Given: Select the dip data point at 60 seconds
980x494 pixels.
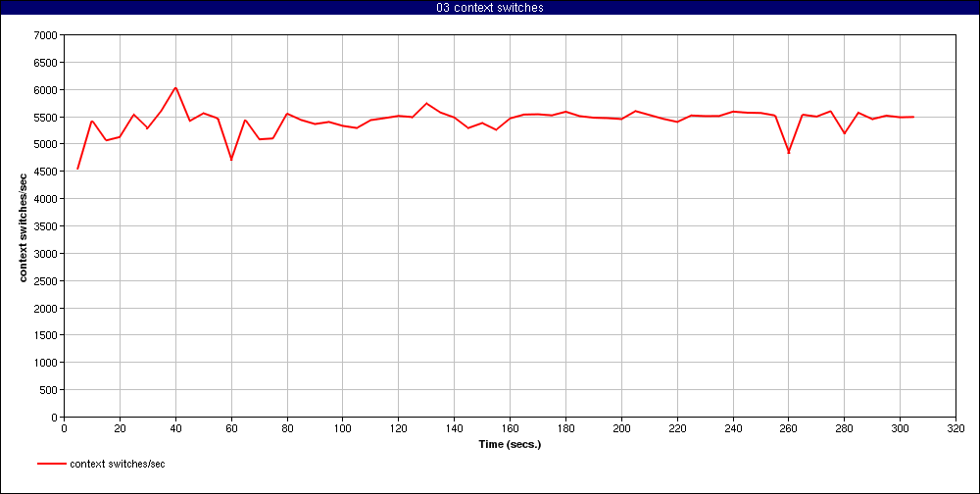Looking at the screenshot, I should (231, 160).
